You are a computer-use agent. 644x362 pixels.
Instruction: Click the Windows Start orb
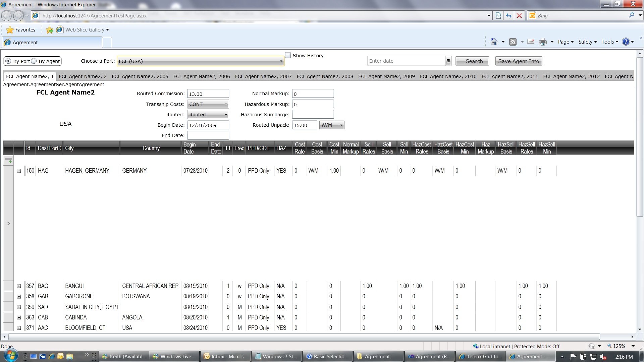tap(10, 356)
